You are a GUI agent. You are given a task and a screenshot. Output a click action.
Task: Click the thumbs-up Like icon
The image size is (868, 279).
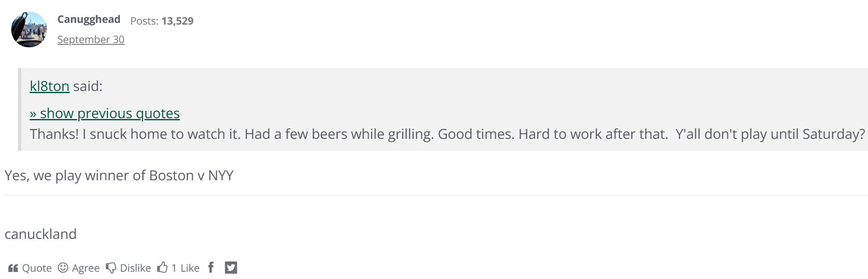[x=162, y=268]
